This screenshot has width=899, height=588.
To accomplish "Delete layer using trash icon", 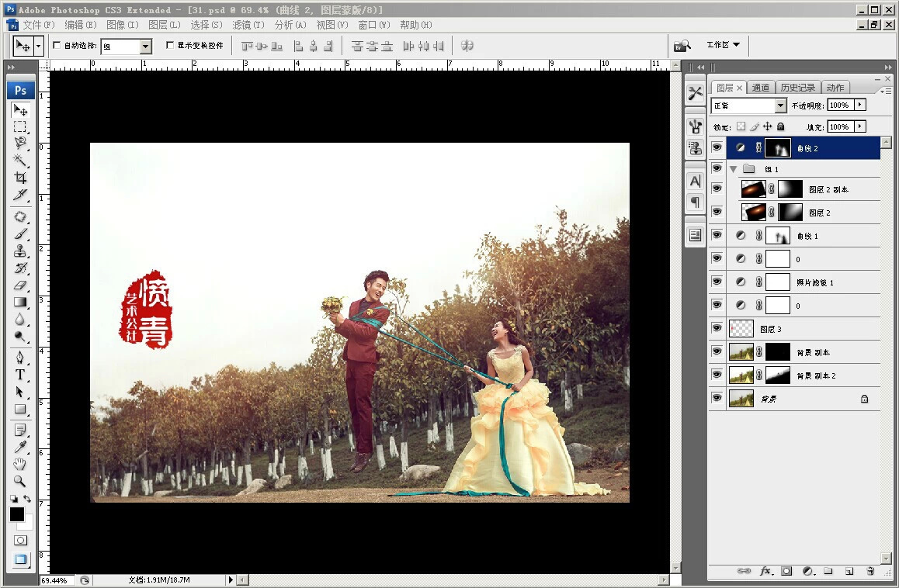I will coord(870,571).
